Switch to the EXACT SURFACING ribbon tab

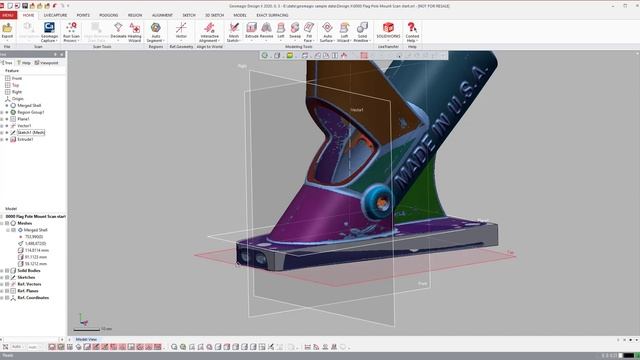pyautogui.click(x=272, y=15)
